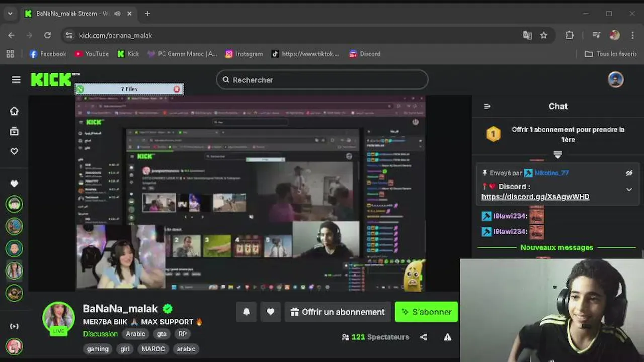Open first followed channel avatar in sidebar
The height and width of the screenshot is (362, 644).
click(14, 204)
